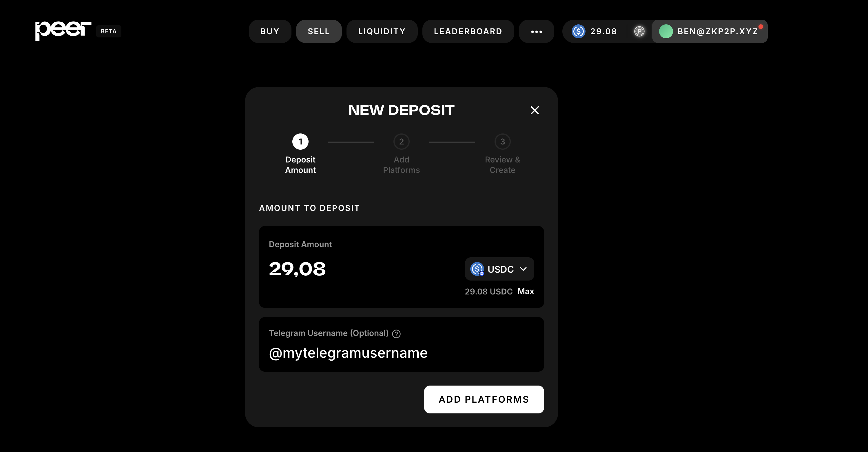The height and width of the screenshot is (452, 868).
Task: Select step 2 Add Platforms
Action: [401, 154]
